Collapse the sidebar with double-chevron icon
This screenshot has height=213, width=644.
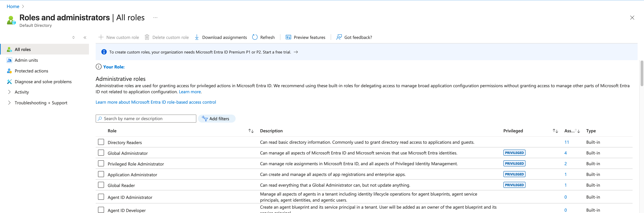pyautogui.click(x=85, y=38)
